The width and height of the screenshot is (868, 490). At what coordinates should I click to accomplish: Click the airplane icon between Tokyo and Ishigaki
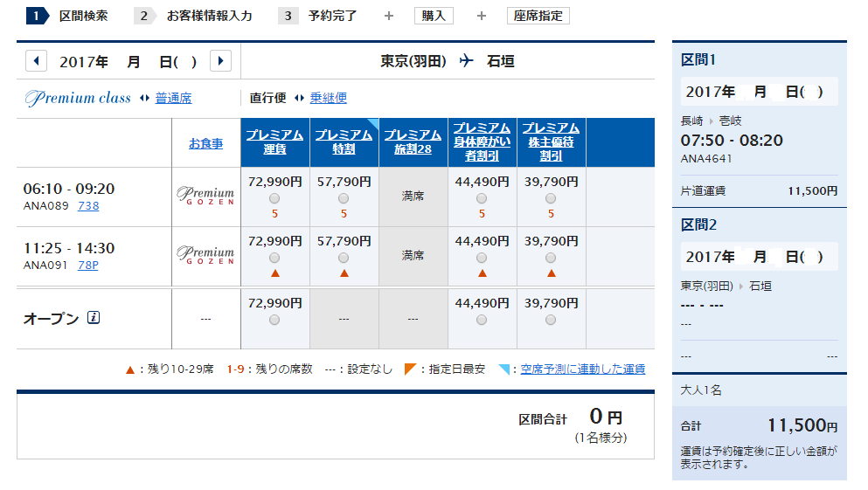(x=466, y=61)
